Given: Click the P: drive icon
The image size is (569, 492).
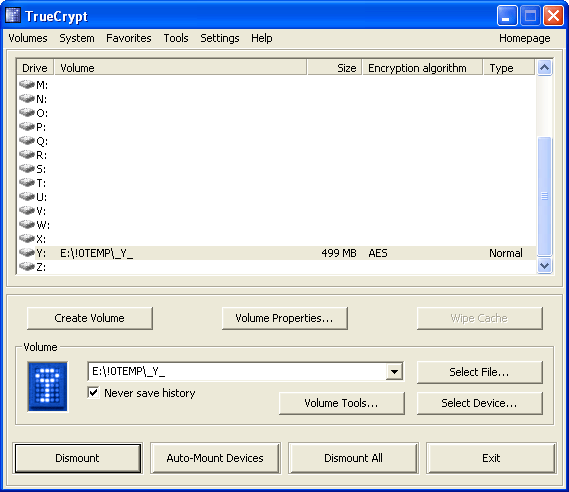Looking at the screenshot, I should click(x=27, y=127).
